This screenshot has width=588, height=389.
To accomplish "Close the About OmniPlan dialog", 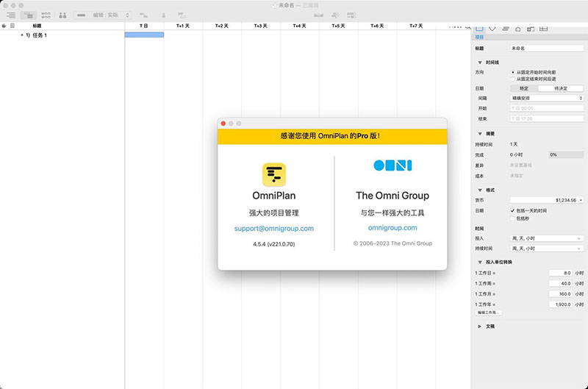I will coord(223,124).
